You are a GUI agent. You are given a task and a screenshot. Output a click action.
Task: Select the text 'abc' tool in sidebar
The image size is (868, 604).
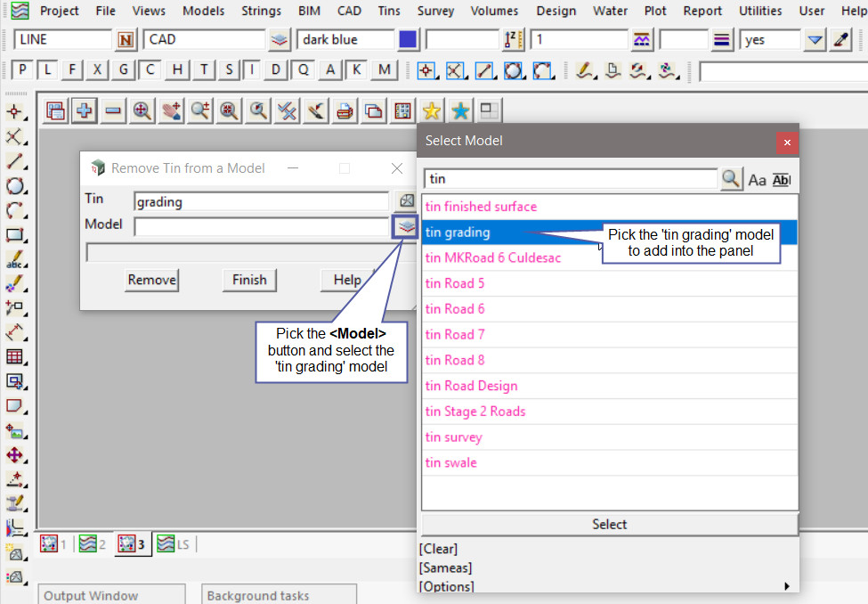point(14,261)
